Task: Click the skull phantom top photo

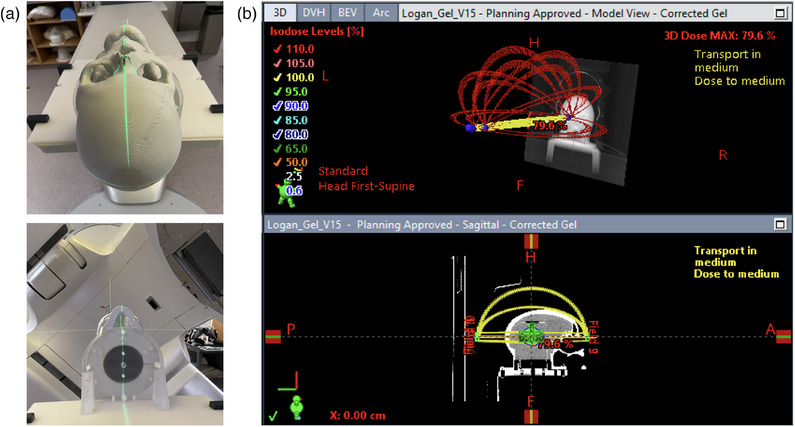Action: pyautogui.click(x=125, y=107)
